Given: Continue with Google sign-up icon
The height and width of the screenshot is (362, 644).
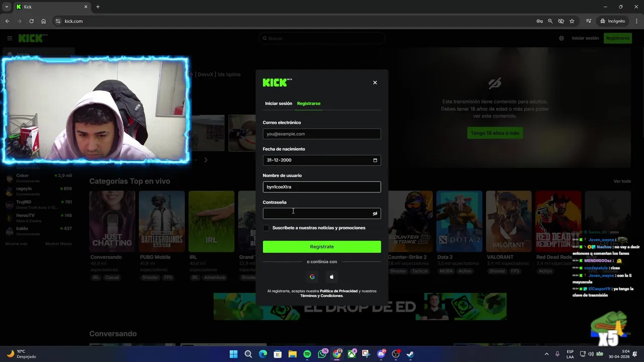Looking at the screenshot, I should (312, 277).
